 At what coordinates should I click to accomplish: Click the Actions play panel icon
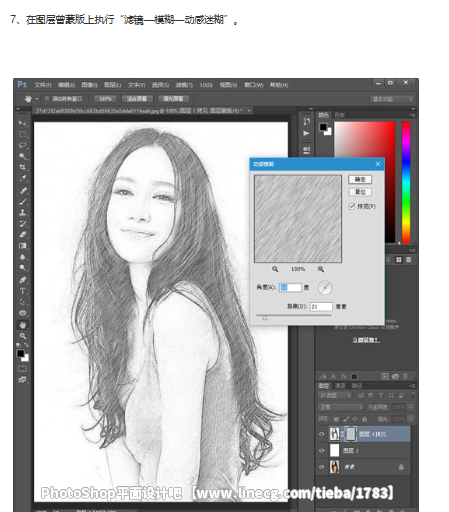click(x=307, y=133)
